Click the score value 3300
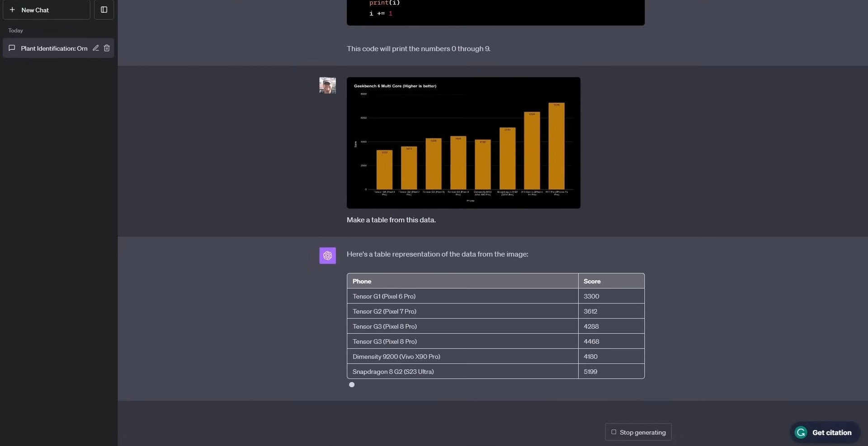The height and width of the screenshot is (446, 868). click(x=591, y=296)
